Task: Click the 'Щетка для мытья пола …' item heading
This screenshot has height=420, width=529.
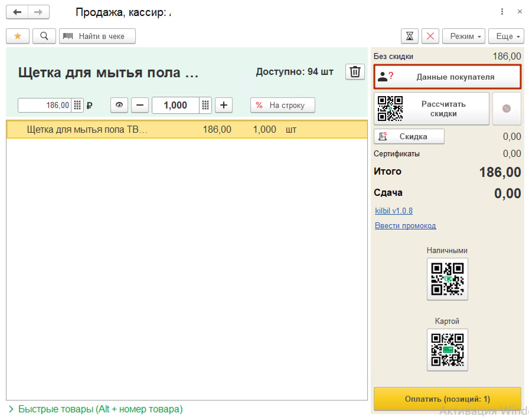Action: pos(108,72)
